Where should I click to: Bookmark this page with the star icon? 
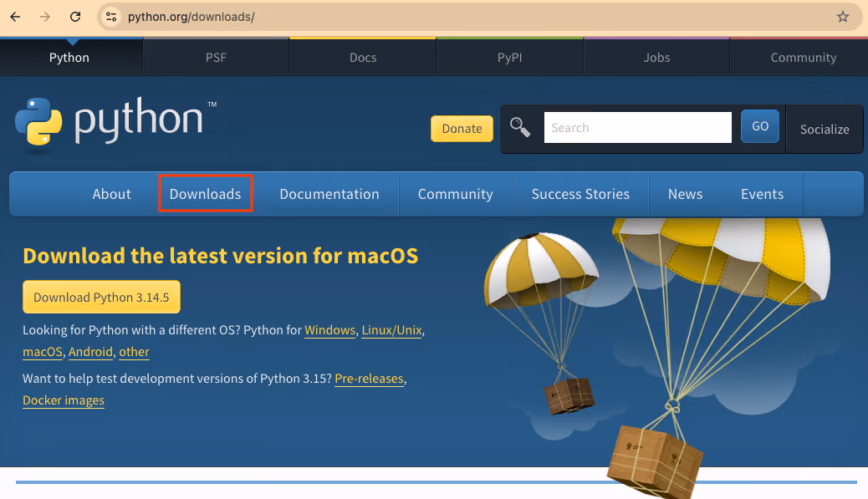tap(843, 17)
